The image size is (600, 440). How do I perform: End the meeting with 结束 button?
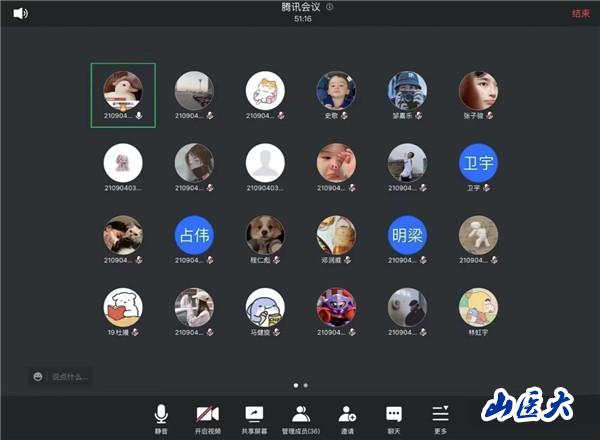coord(580,14)
